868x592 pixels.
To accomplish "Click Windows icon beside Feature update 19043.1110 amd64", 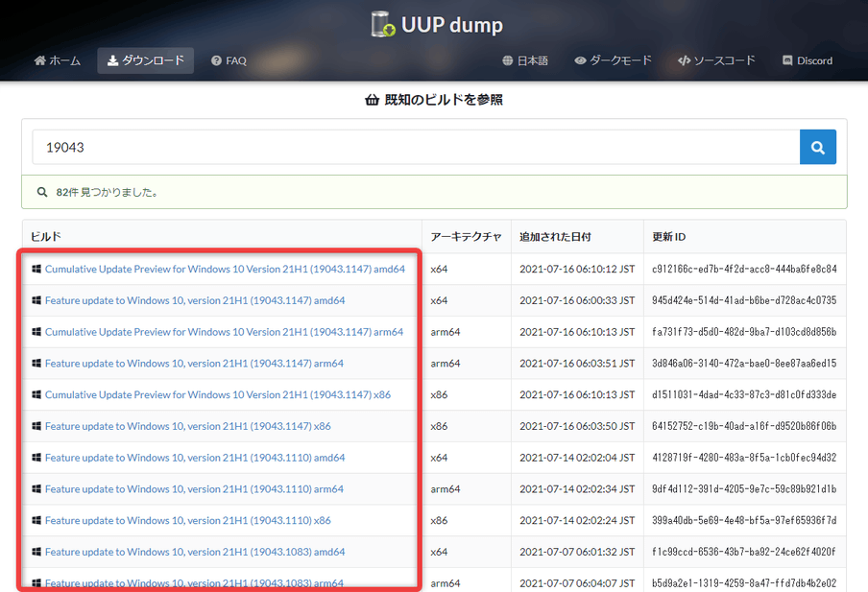I will tap(36, 458).
